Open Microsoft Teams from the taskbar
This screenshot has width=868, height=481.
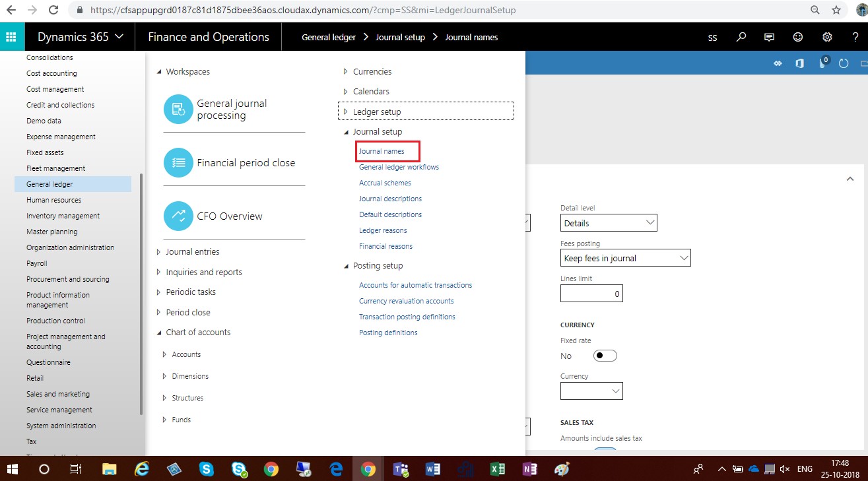pyautogui.click(x=400, y=469)
